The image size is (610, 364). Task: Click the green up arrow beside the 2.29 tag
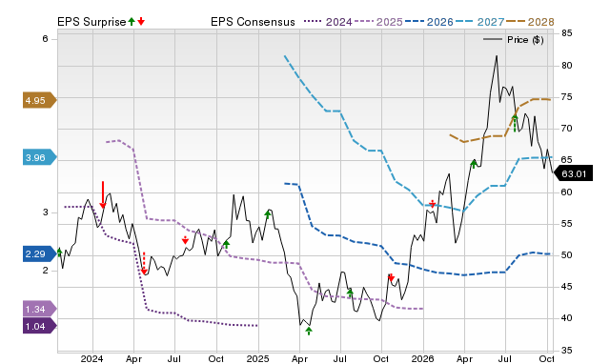click(59, 252)
